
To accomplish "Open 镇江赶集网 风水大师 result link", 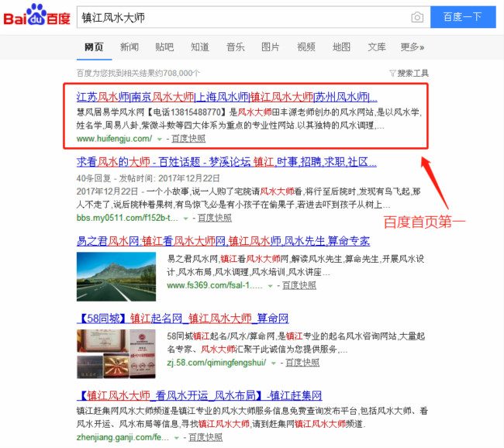I will (x=199, y=395).
